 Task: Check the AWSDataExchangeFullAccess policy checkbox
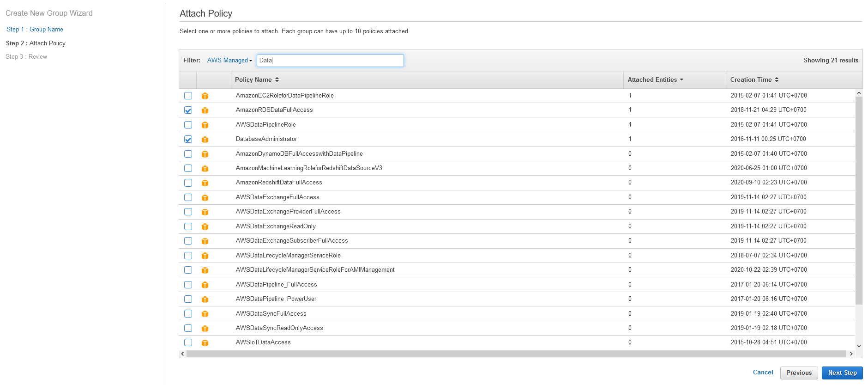[x=188, y=197]
